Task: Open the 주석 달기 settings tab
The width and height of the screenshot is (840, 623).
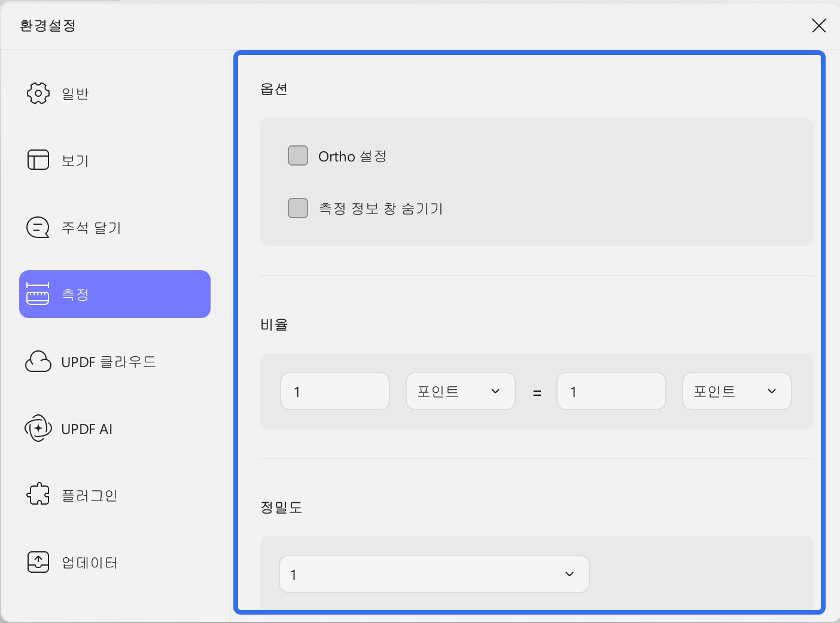Action: click(x=115, y=227)
